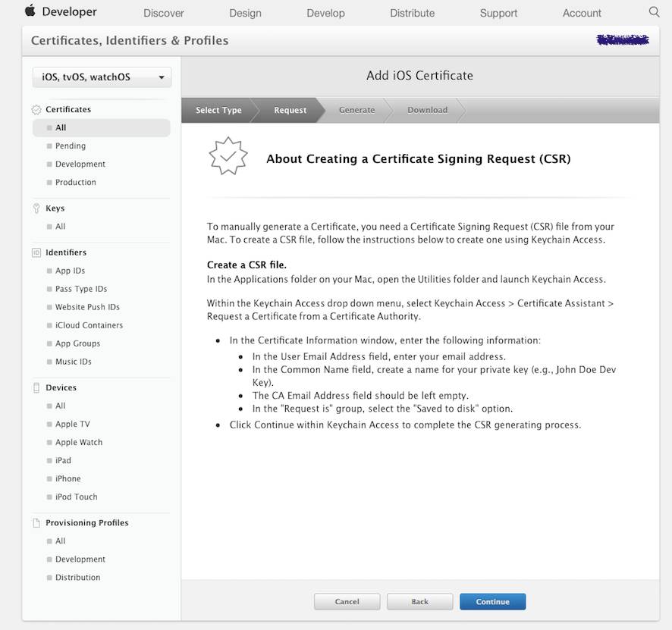Open App IDs identifiers
Viewport: 672px width, 630px height.
point(70,271)
